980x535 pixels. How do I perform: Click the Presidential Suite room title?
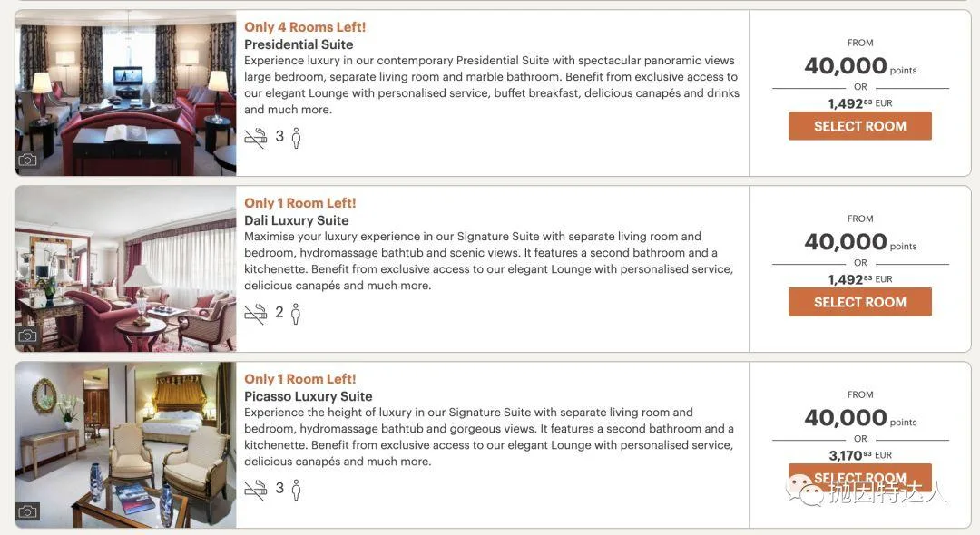coord(299,44)
